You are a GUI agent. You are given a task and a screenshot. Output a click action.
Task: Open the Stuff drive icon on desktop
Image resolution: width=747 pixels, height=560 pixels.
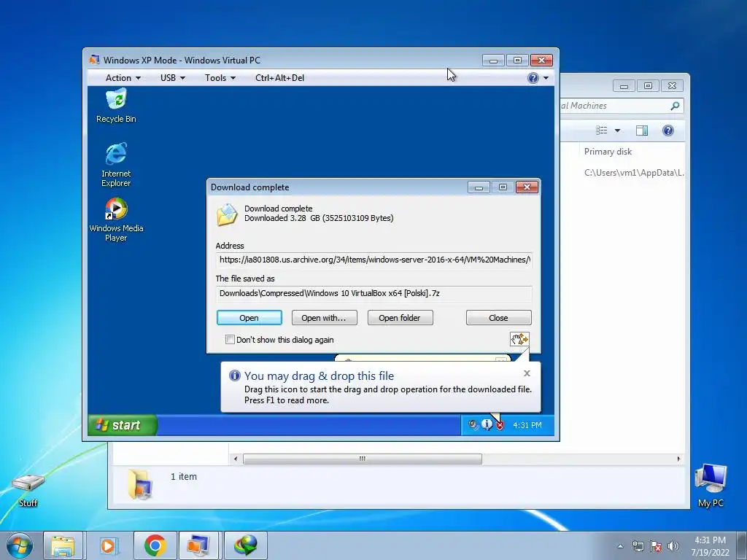[x=28, y=490]
